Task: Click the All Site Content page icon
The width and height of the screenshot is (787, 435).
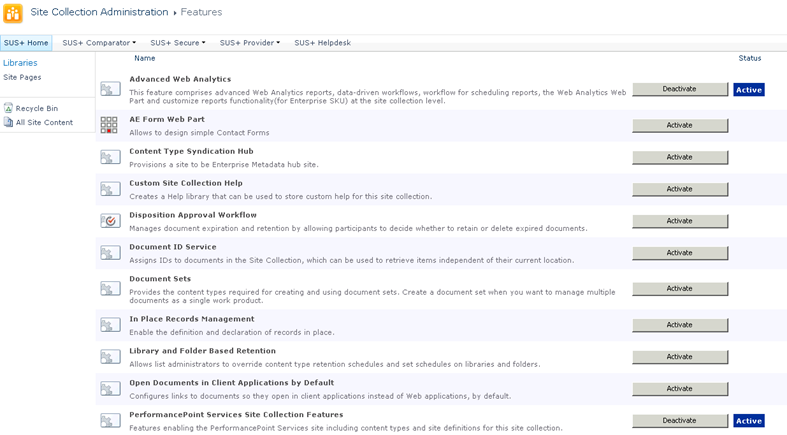Action: point(8,122)
